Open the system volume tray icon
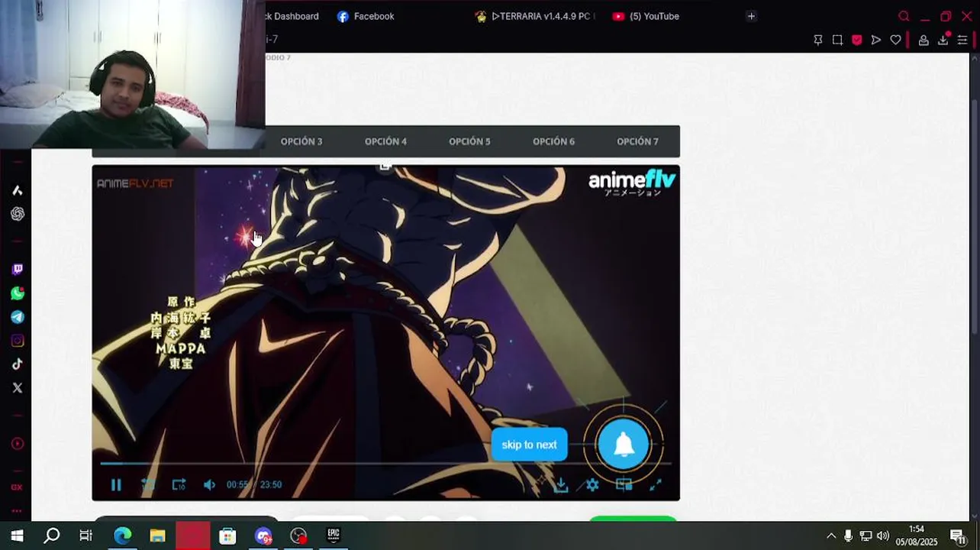980x550 pixels. pyautogui.click(x=883, y=535)
